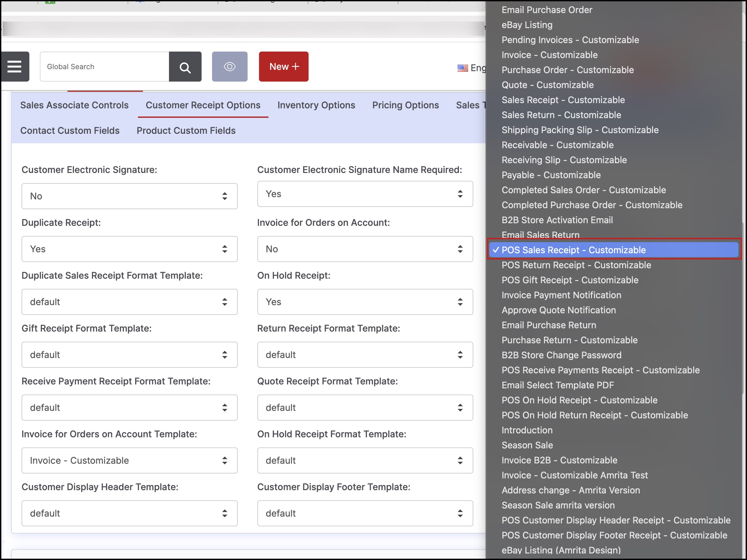Viewport: 747px width, 560px height.
Task: Select Completed Purchase Order - Customizable
Action: click(614, 205)
